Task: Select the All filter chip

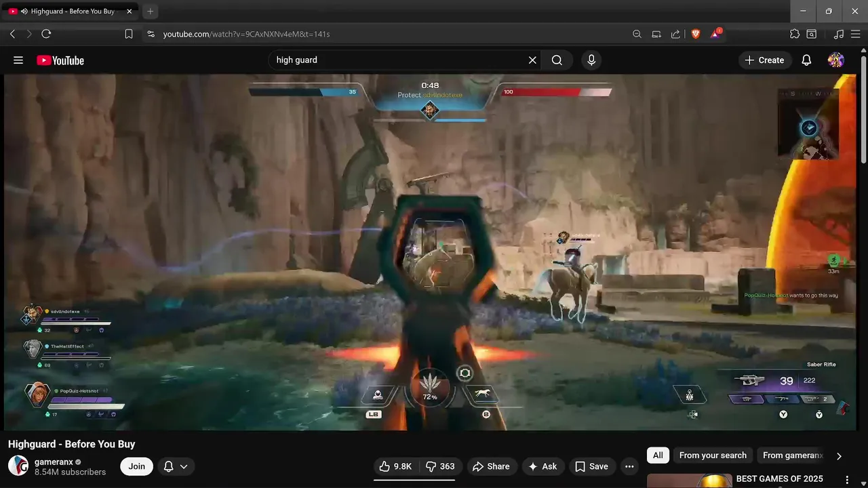Action: tap(658, 455)
